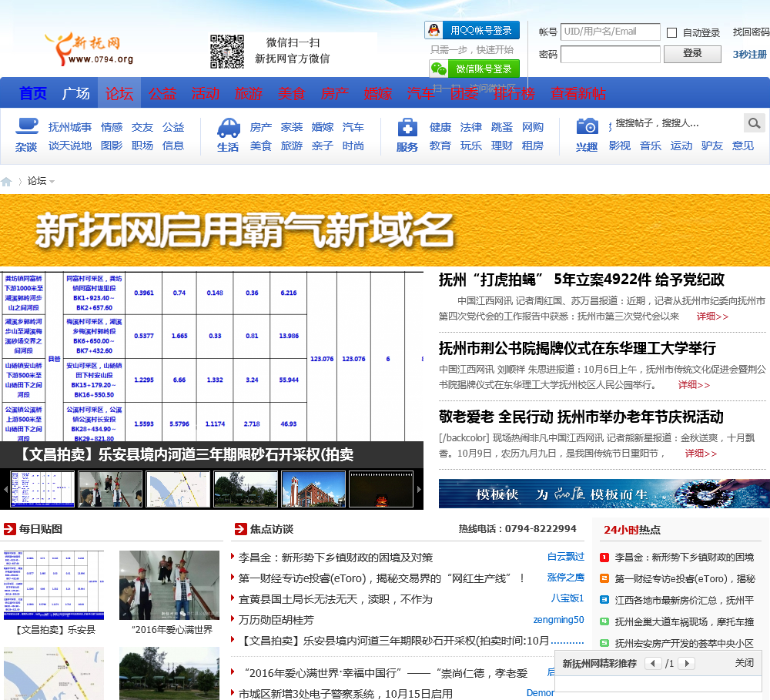Log in with the WeChat account button
The height and width of the screenshot is (700, 770).
coord(474,69)
